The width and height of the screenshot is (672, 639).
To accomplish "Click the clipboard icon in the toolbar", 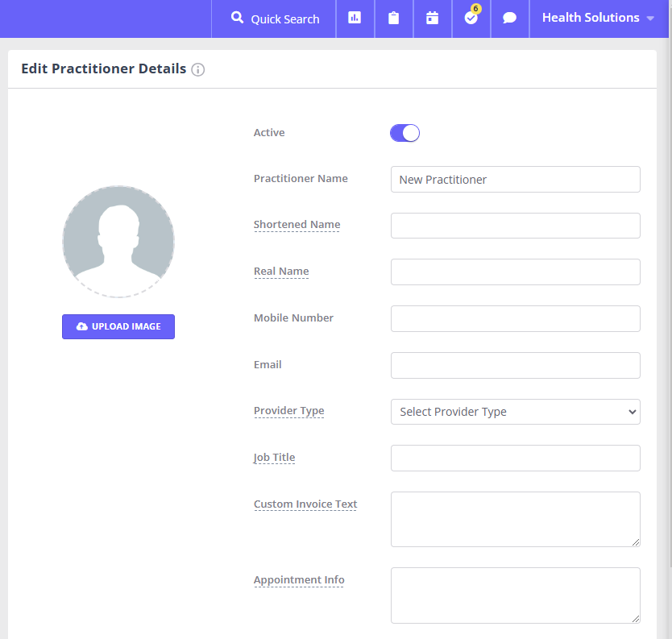I will (x=393, y=18).
